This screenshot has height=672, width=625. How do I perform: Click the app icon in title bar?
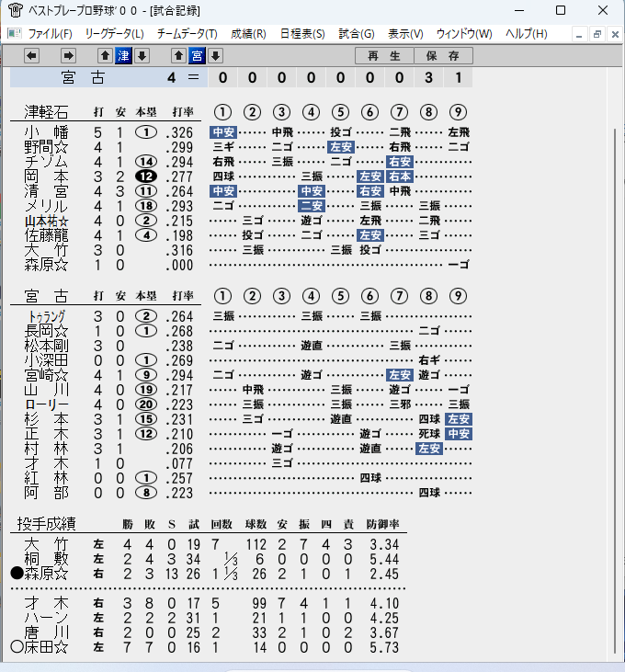tap(16, 10)
